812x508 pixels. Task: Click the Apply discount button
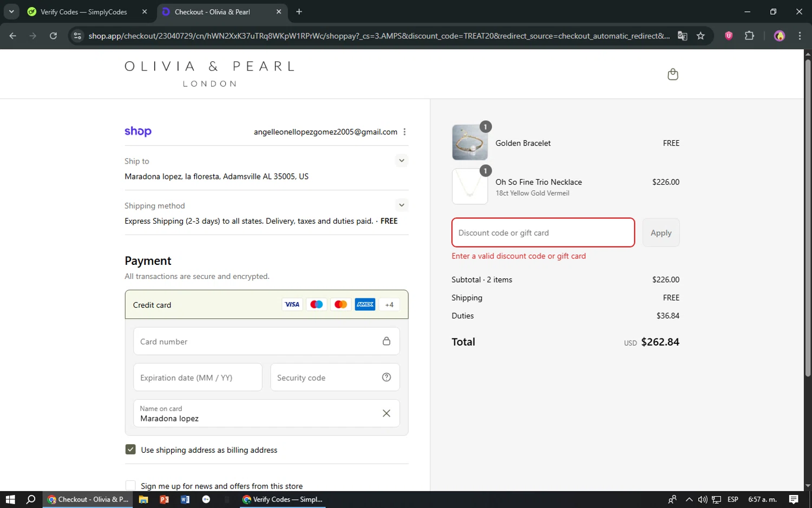coord(661,233)
